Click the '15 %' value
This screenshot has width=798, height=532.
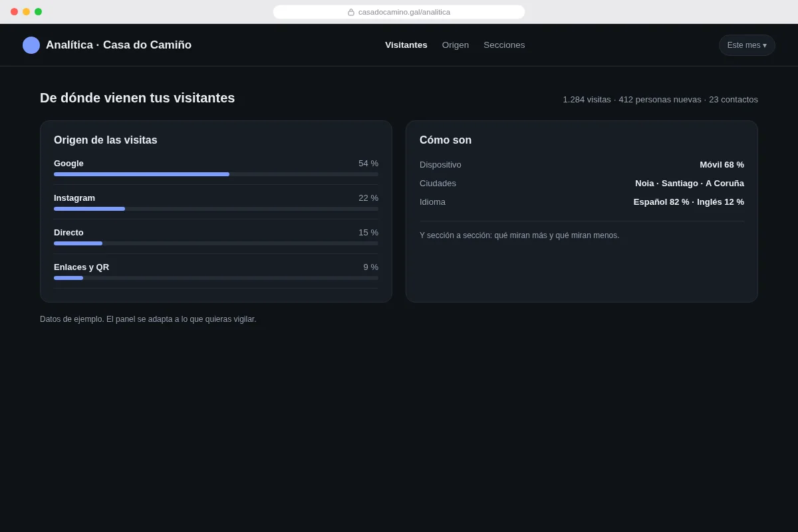pos(368,233)
